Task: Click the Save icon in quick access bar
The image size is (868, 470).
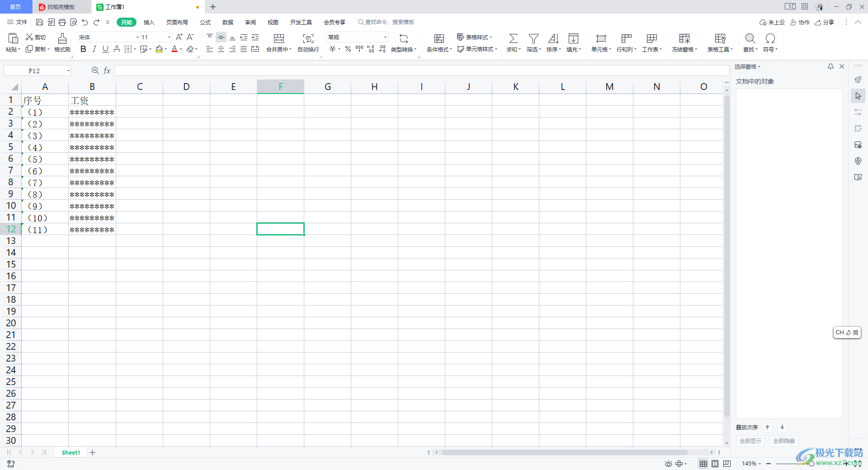Action: tap(39, 22)
